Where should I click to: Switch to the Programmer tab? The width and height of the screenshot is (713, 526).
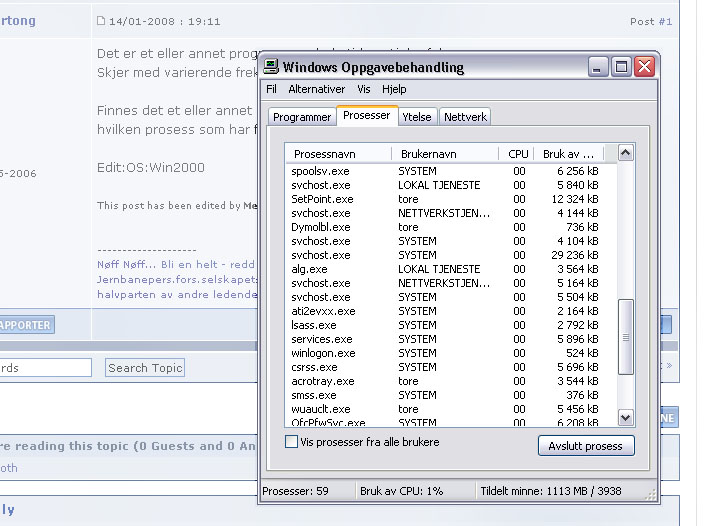point(302,117)
